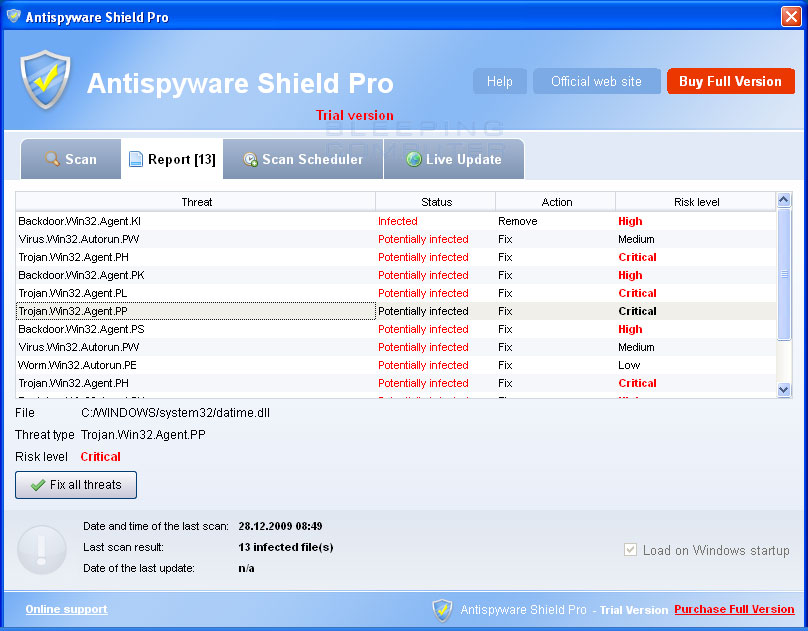
Task: Click the globe icon on Live Update tab
Action: (414, 159)
